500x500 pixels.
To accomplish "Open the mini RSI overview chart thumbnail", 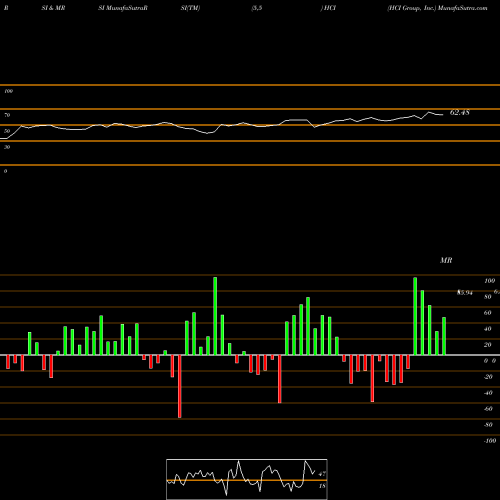I will coord(247,479).
